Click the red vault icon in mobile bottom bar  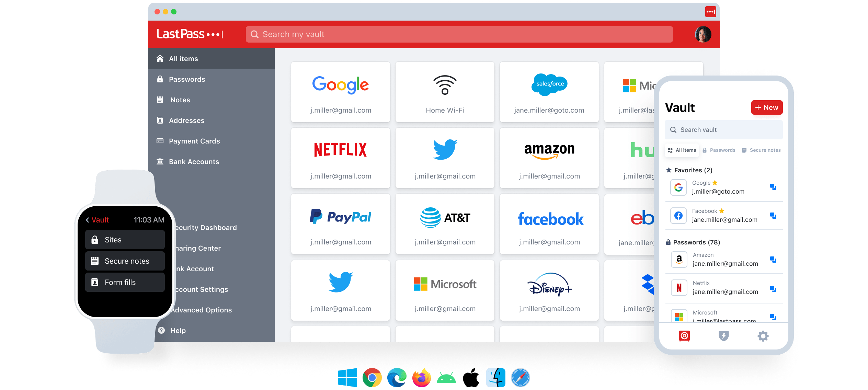point(684,336)
